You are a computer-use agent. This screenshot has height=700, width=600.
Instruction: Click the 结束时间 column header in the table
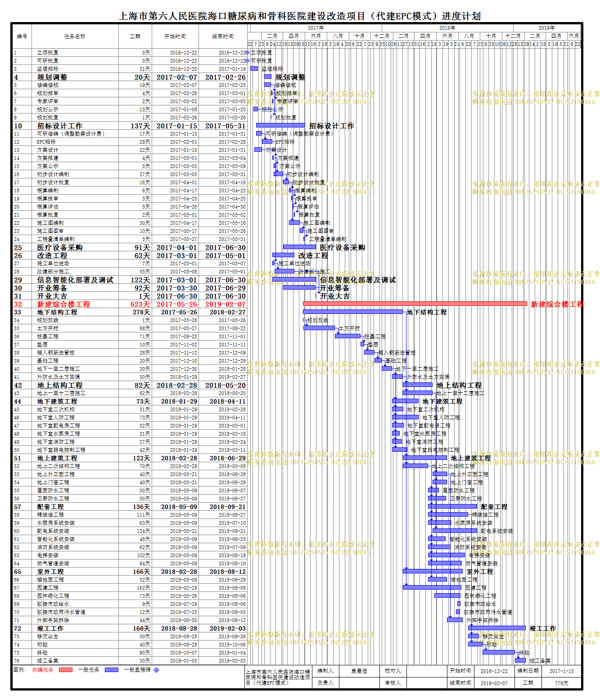coord(223,36)
